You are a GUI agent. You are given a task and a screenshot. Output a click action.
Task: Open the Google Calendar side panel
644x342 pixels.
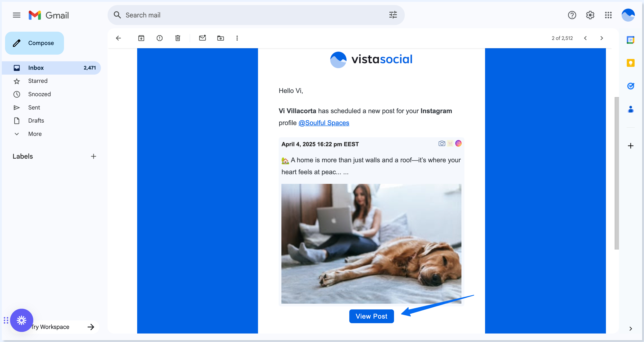[630, 40]
